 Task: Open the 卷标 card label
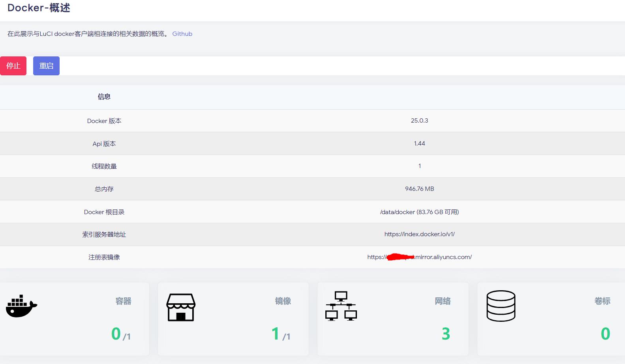[x=602, y=301]
